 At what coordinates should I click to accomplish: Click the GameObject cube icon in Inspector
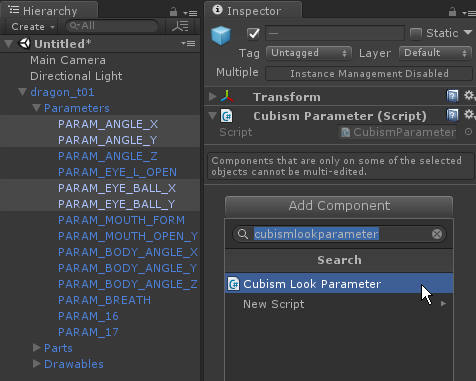(221, 35)
